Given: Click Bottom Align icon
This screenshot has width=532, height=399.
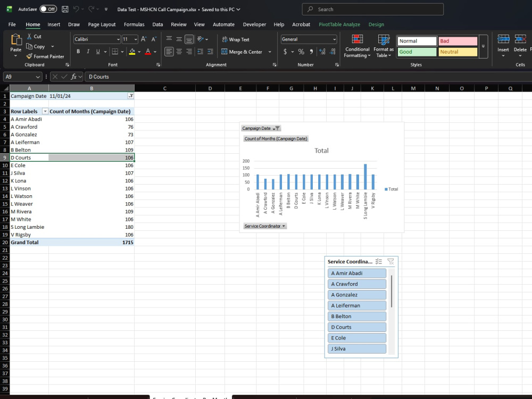Looking at the screenshot, I should pos(189,39).
